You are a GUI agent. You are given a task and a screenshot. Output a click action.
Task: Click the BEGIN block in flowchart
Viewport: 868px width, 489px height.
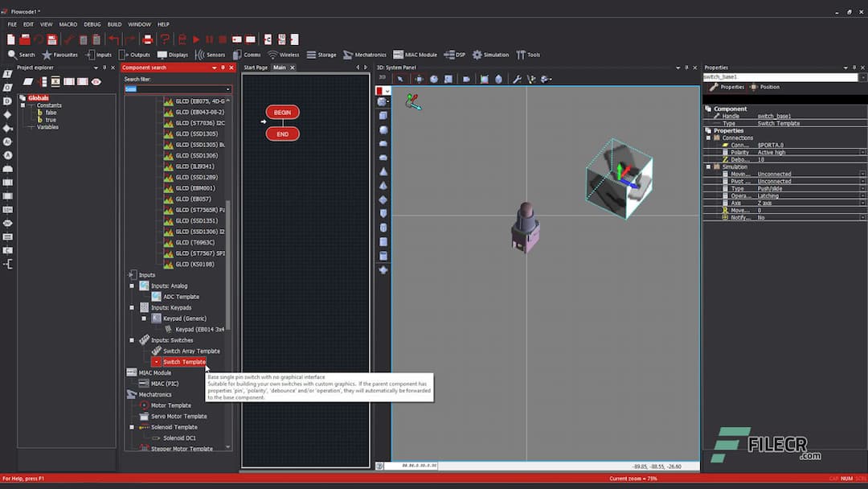click(x=282, y=112)
